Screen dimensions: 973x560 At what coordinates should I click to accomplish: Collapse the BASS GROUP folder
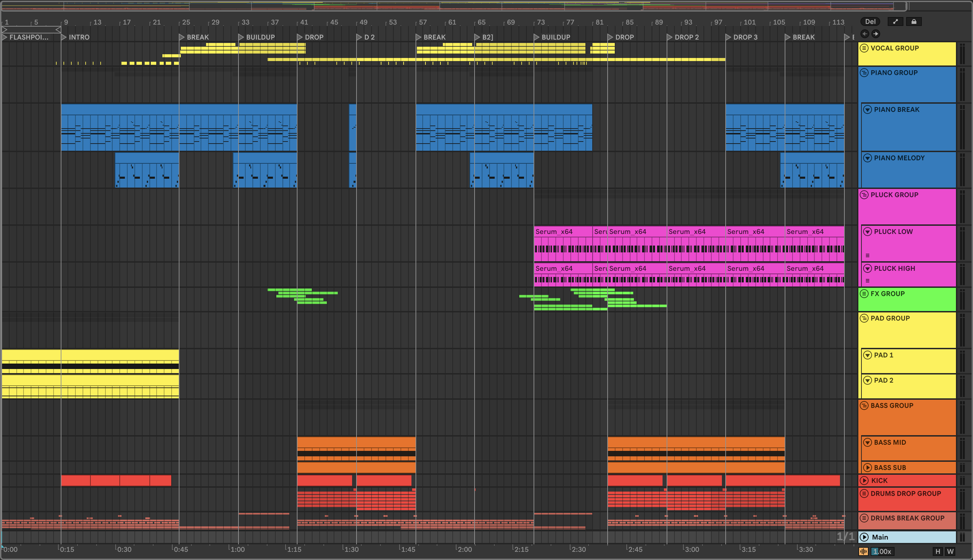864,406
